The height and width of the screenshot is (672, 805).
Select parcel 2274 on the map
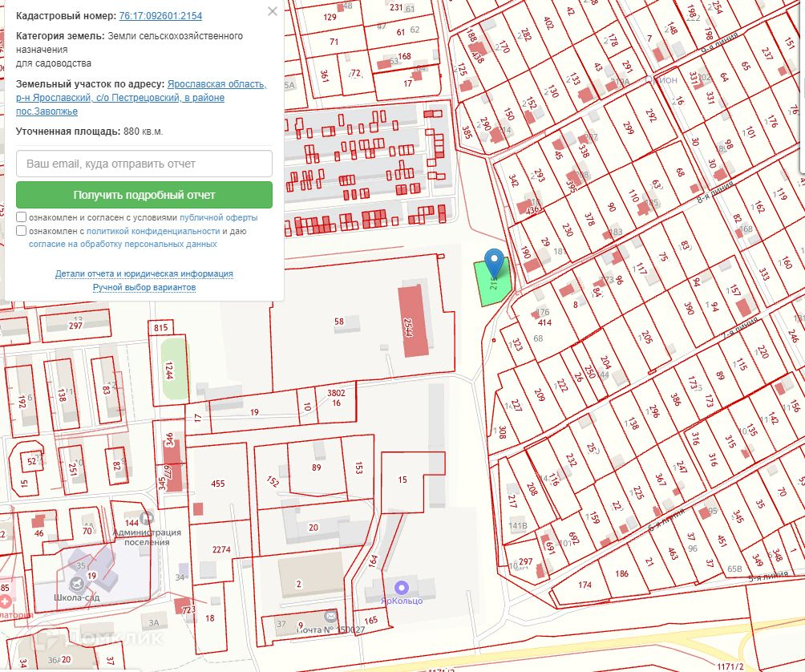point(221,549)
